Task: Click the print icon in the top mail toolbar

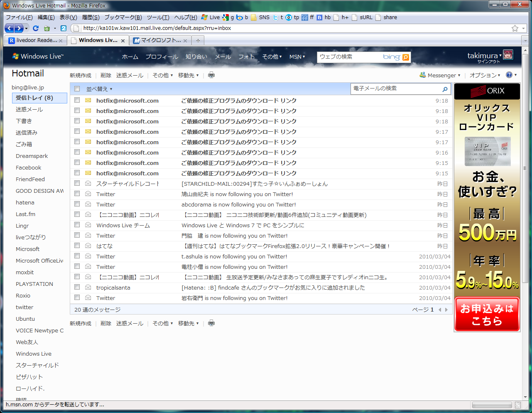Action: (211, 75)
